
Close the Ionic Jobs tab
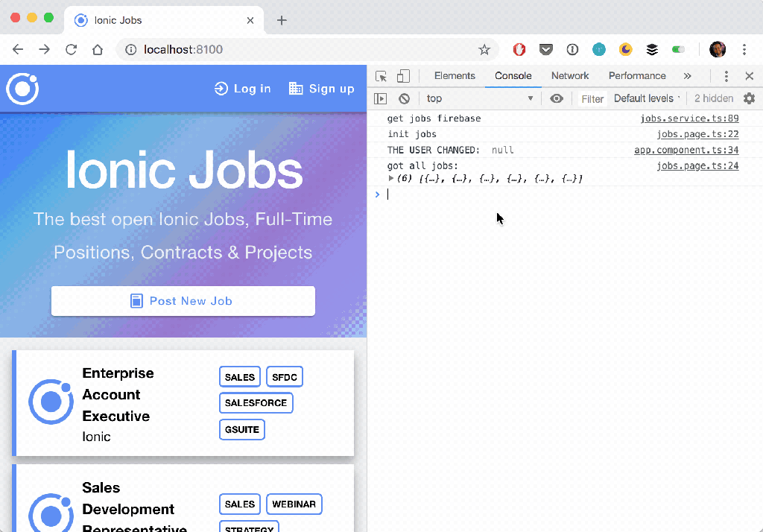(x=250, y=20)
